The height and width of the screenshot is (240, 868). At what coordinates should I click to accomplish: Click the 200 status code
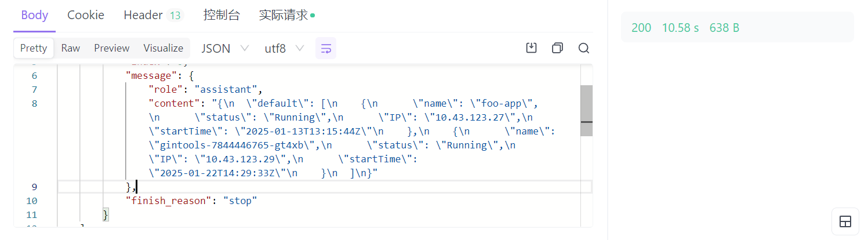tap(641, 28)
